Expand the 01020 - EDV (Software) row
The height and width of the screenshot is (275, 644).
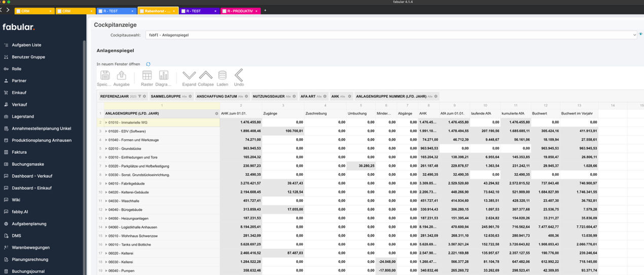click(x=106, y=131)
